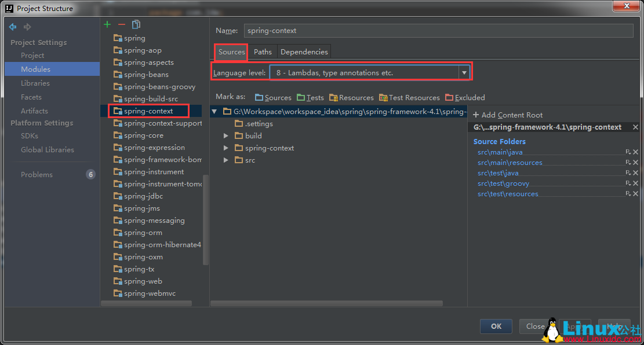Screen dimensions: 644x345
Task: Add a new module with the plus icon
Action: tap(107, 25)
